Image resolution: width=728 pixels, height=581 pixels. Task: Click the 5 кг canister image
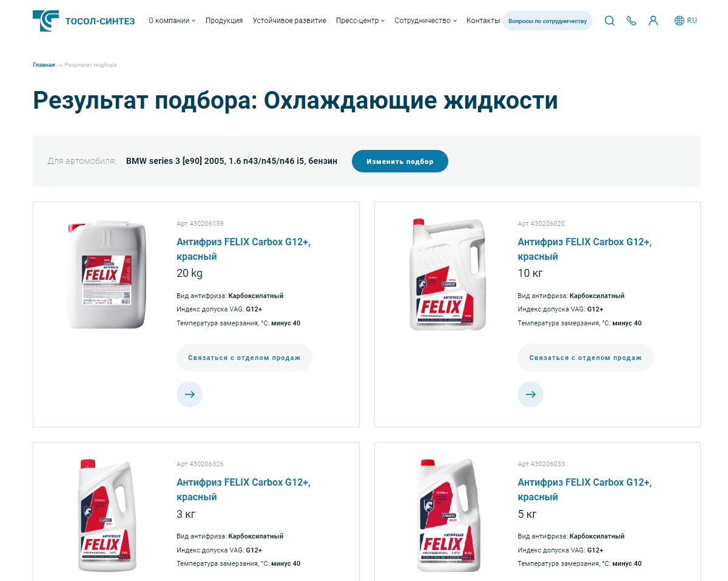(x=448, y=515)
